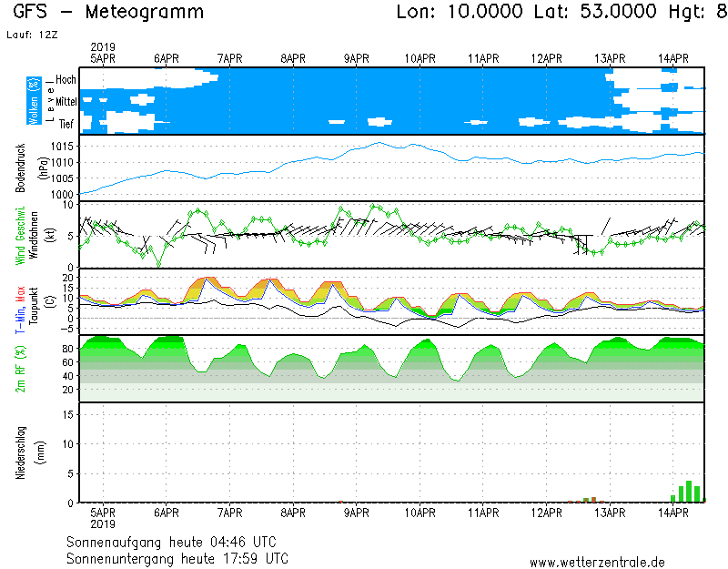Click the green Wind Geschwi. axis label
Viewport: 728px width, 569px height.
click(20, 234)
